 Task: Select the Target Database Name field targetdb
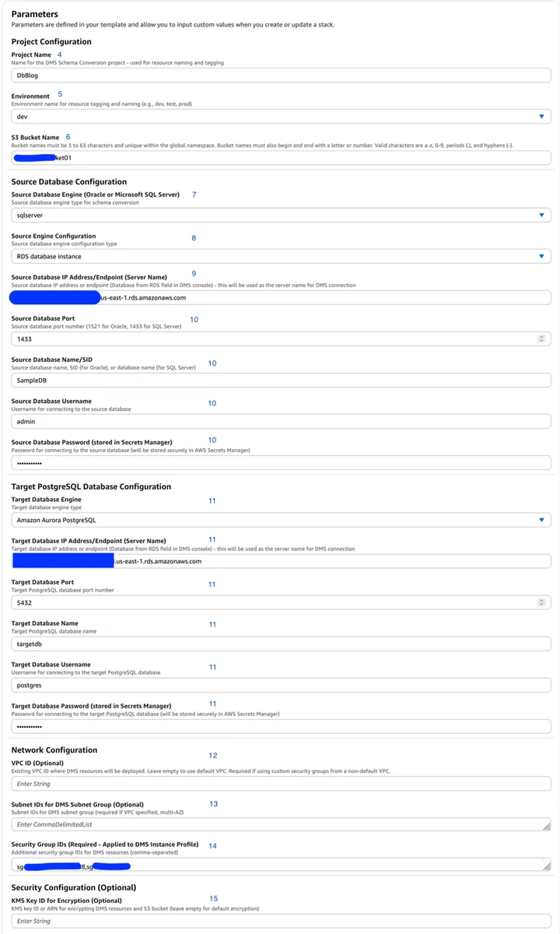[x=282, y=644]
